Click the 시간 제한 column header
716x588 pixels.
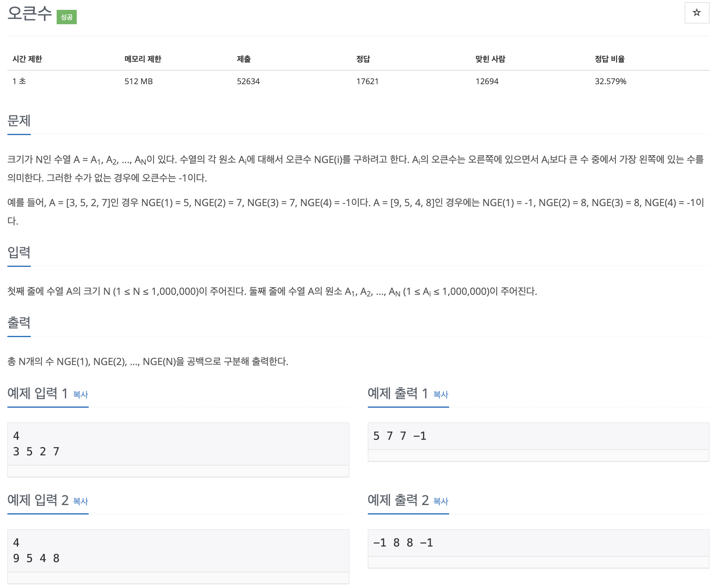point(27,59)
